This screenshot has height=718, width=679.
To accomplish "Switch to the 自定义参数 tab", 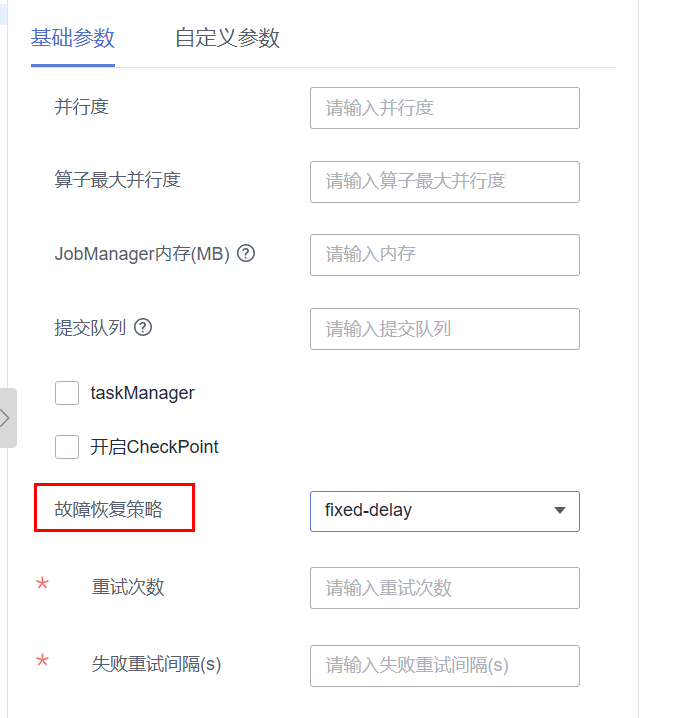I will click(227, 38).
